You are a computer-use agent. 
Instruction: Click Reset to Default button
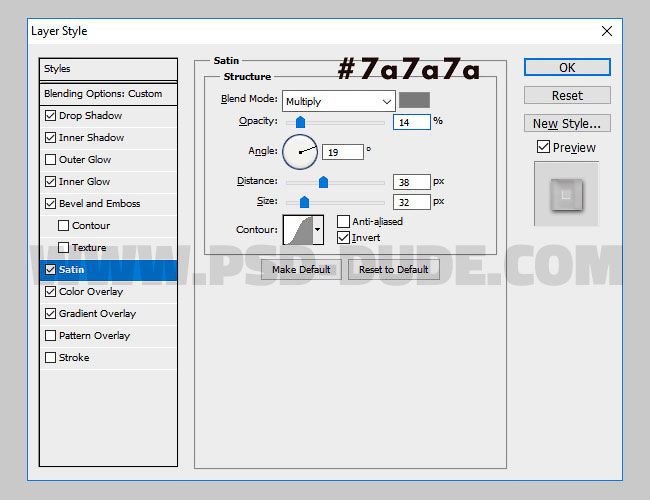point(393,269)
